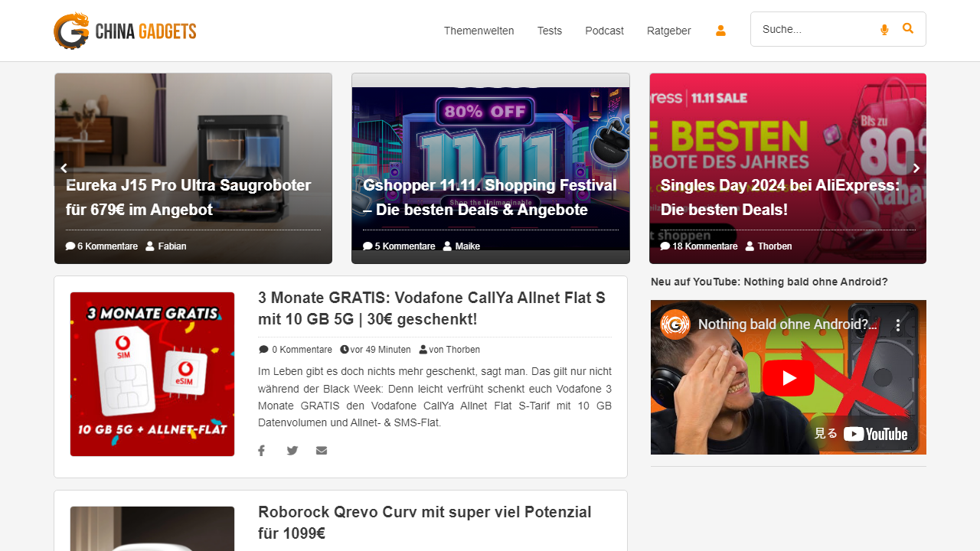980x551 pixels.
Task: Open the Tests menu item
Action: [x=549, y=31]
